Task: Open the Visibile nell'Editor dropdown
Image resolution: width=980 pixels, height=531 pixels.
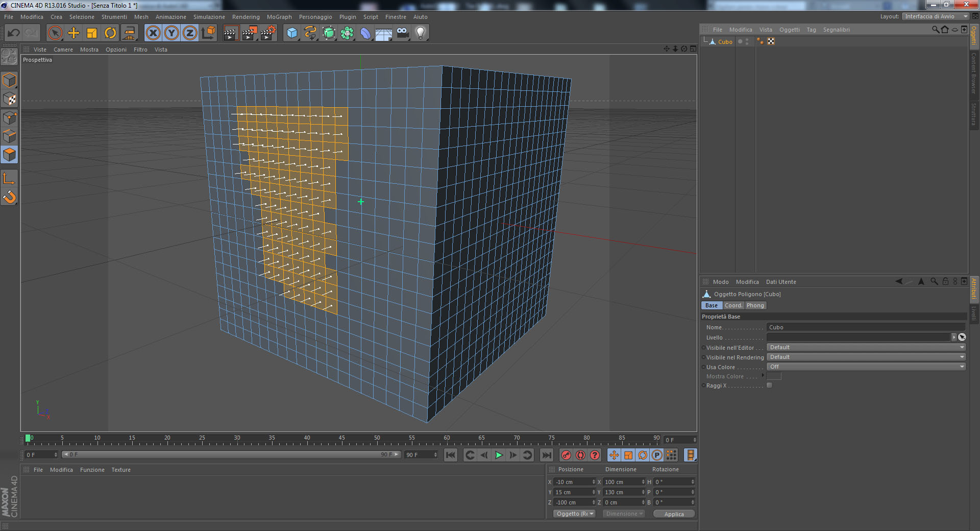Action: (x=866, y=347)
